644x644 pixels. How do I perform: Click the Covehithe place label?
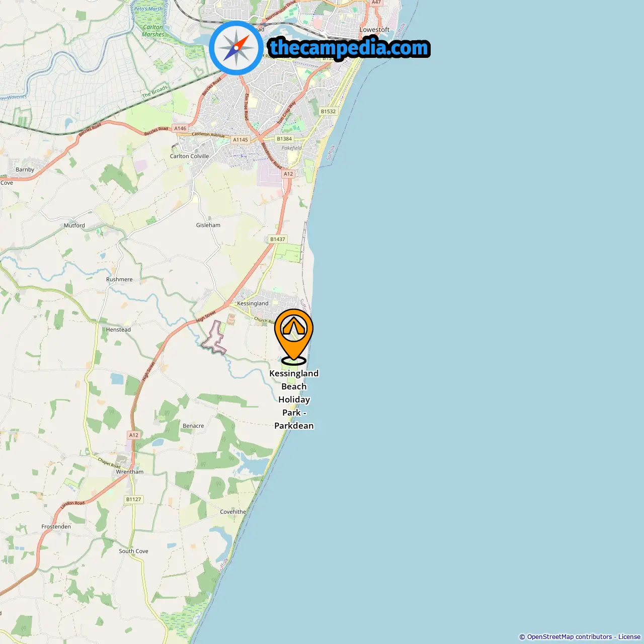pyautogui.click(x=233, y=512)
